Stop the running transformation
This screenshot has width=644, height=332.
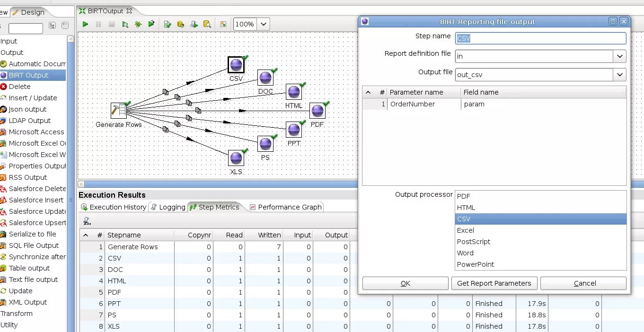coord(112,24)
